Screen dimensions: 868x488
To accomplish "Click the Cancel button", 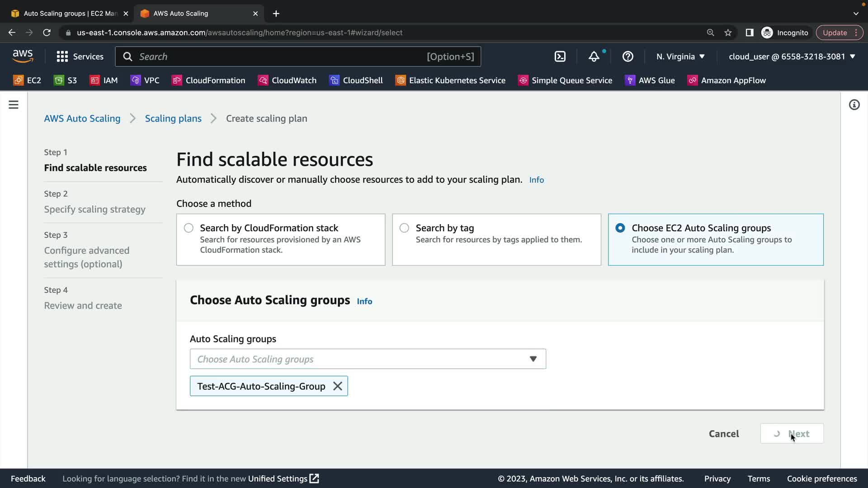I will pyautogui.click(x=723, y=434).
